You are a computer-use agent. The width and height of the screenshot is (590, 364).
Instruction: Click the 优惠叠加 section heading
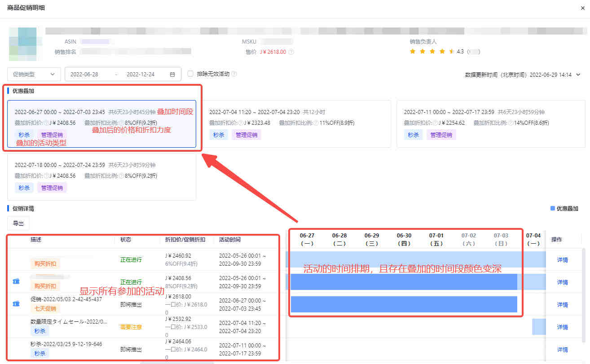pos(23,91)
